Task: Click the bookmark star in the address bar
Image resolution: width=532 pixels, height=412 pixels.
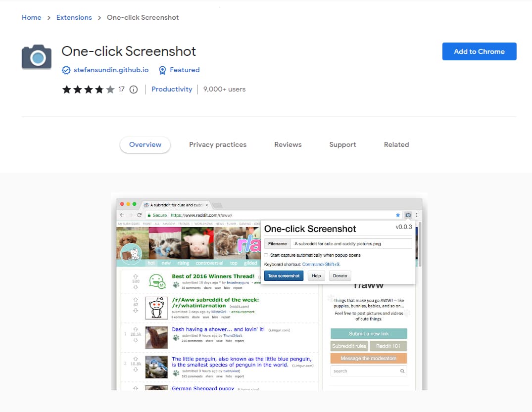Action: click(x=397, y=215)
